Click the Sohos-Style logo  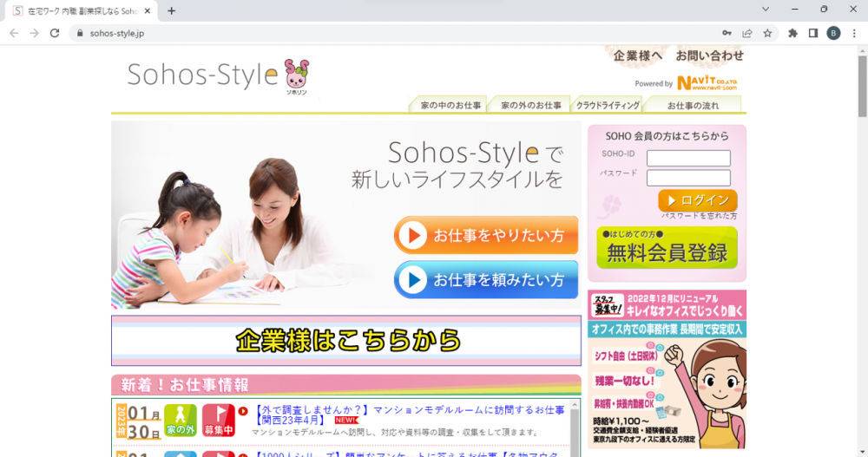point(202,75)
